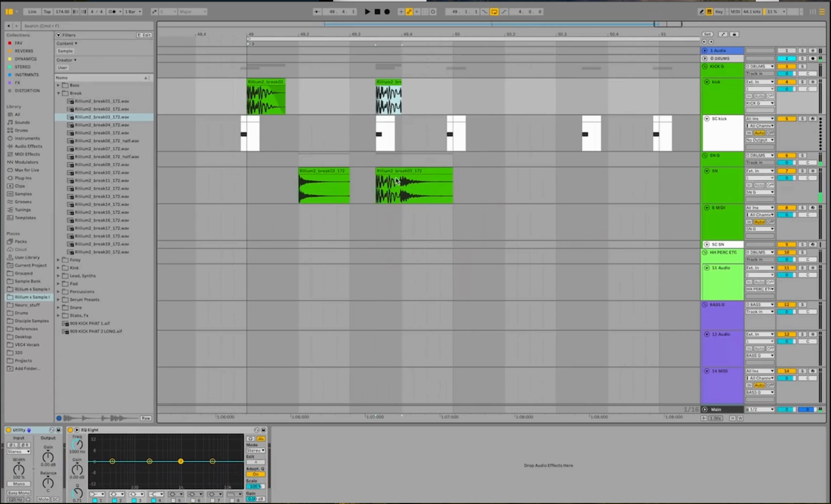Click the Link button

click(x=32, y=12)
